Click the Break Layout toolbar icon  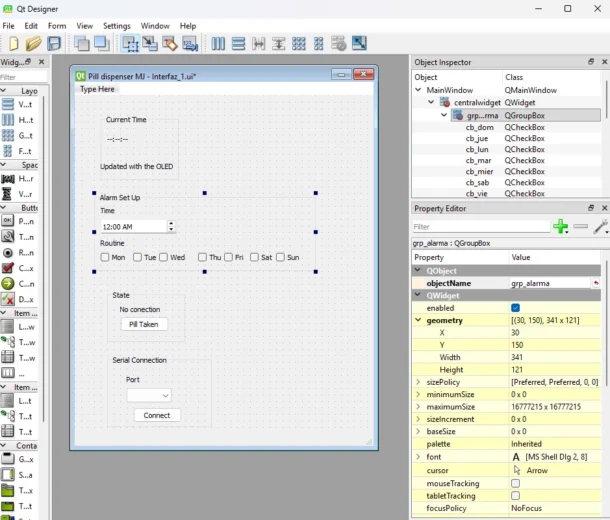(338, 43)
